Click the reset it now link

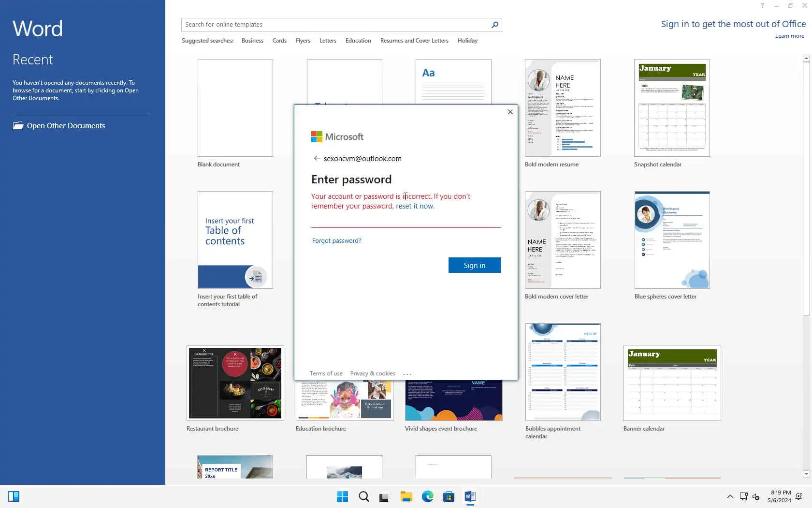pos(414,206)
